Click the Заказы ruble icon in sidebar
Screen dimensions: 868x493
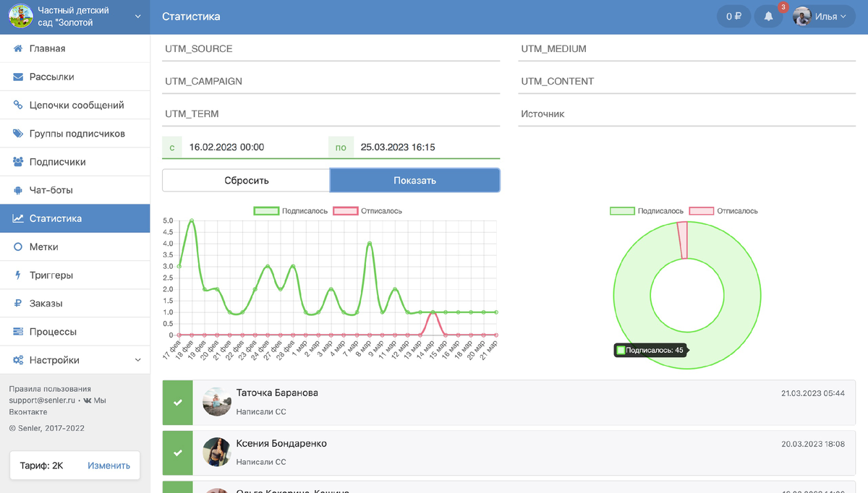[18, 304]
